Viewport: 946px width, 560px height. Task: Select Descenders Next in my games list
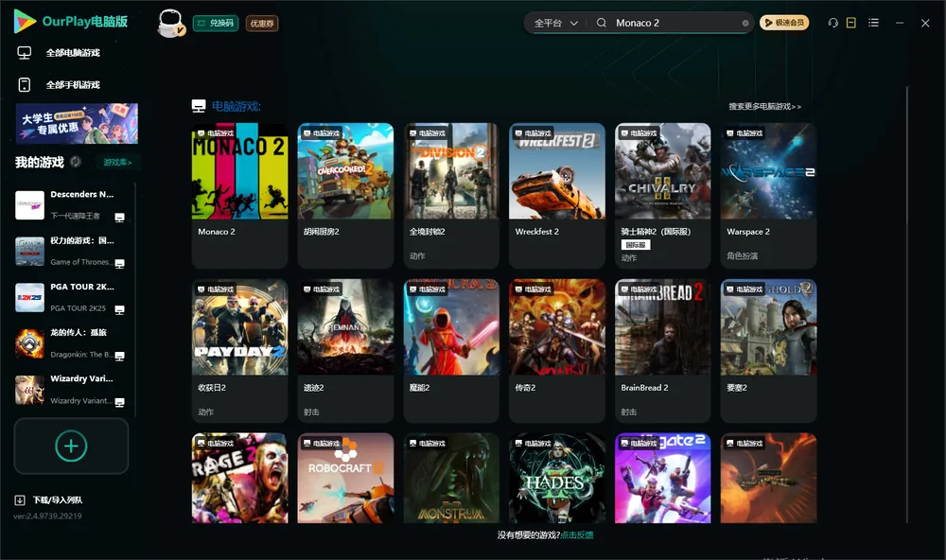71,204
